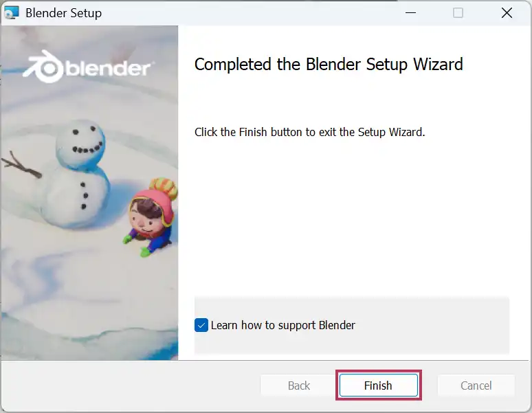This screenshot has height=413, width=532.
Task: Select the snowman's smiling head in artwork
Action: tap(80, 142)
